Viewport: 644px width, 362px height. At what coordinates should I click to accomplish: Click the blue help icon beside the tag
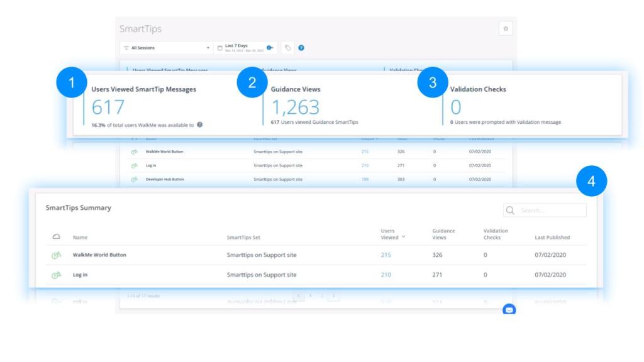[x=301, y=48]
